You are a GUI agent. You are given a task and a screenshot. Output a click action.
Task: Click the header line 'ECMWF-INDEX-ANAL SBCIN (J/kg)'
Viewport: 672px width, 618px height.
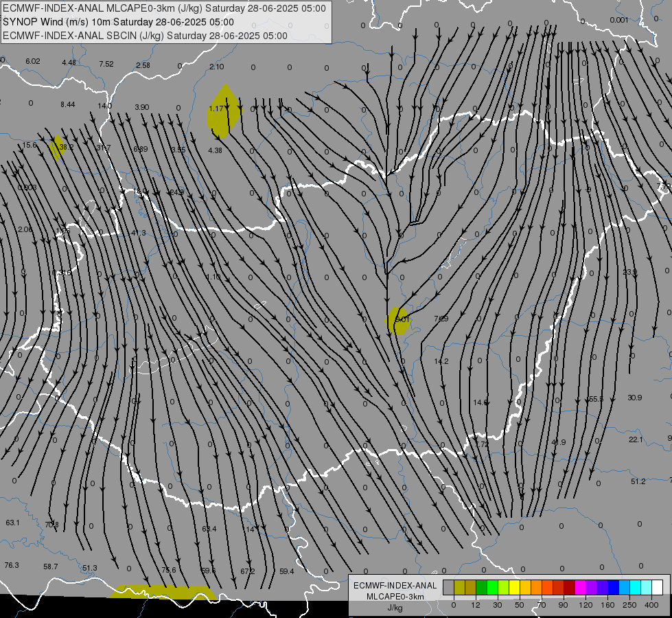tap(84, 36)
